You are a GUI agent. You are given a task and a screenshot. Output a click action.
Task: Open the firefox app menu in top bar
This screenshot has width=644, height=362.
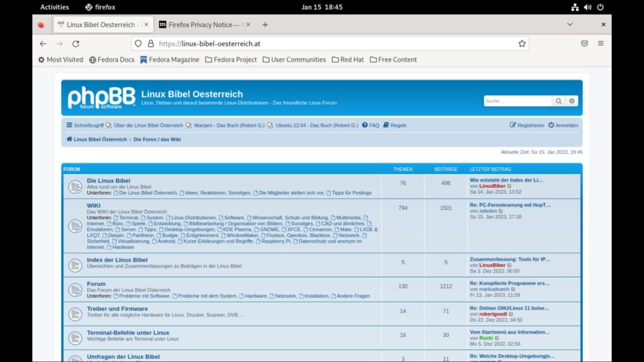(100, 7)
